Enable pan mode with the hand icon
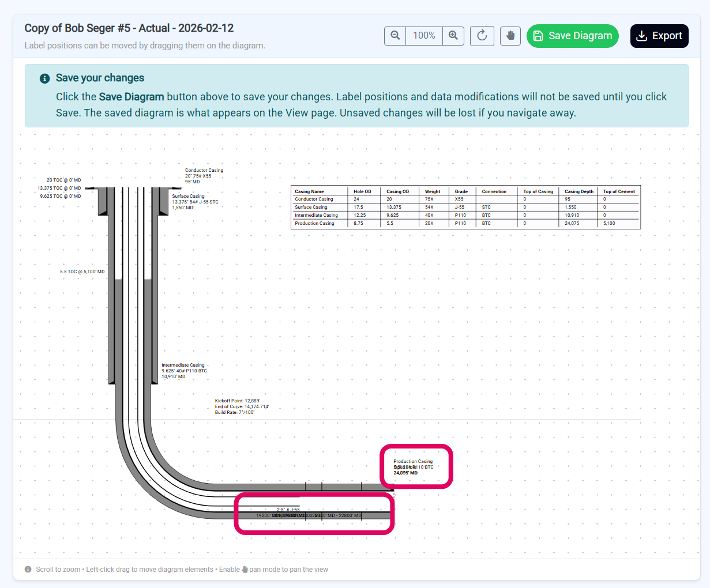The width and height of the screenshot is (710, 588). (510, 36)
